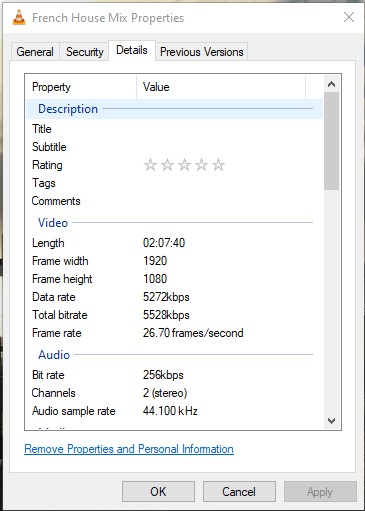365x511 pixels.
Task: Go to the Previous Versions tab
Action: (x=202, y=52)
